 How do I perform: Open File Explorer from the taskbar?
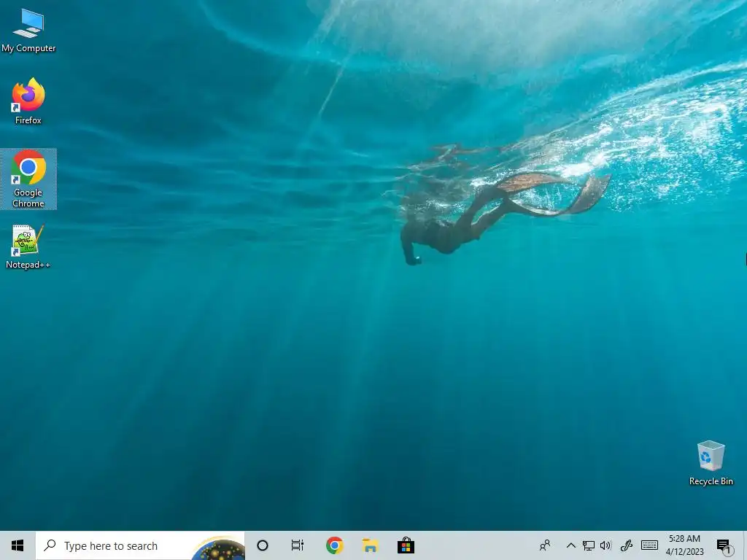point(370,545)
